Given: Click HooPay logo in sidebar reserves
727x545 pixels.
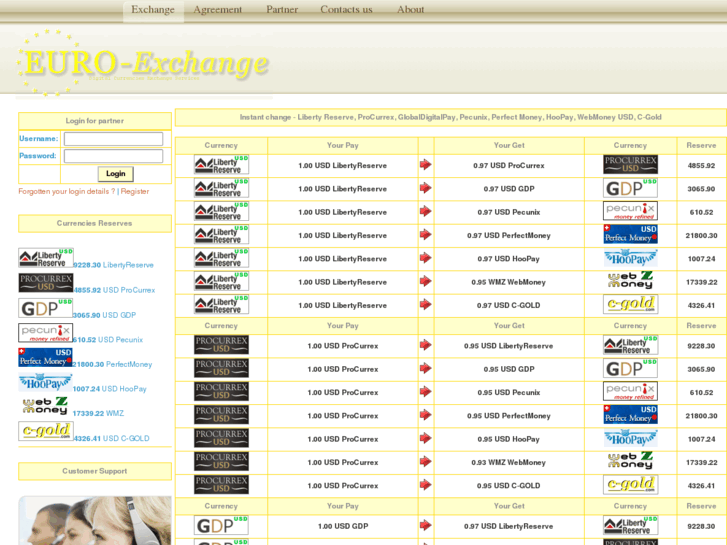Looking at the screenshot, I should 45,382.
